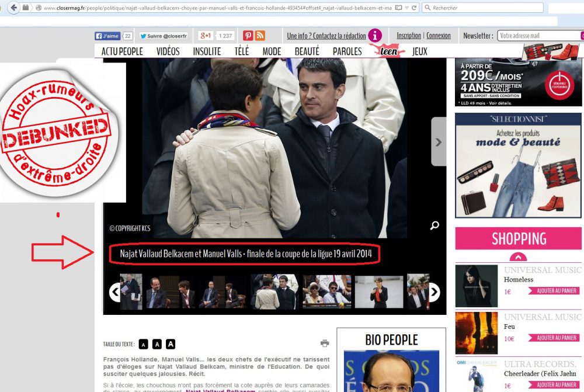584x392 pixels.
Task: Open the BEAUTÉ menu
Action: click(x=307, y=51)
